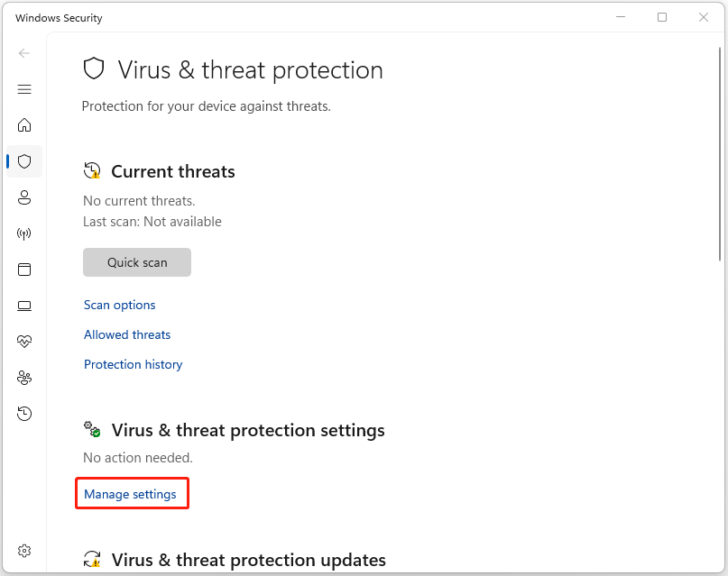Click the refresh icon beside Virus & threat protection updates
The height and width of the screenshot is (576, 728).
[91, 559]
